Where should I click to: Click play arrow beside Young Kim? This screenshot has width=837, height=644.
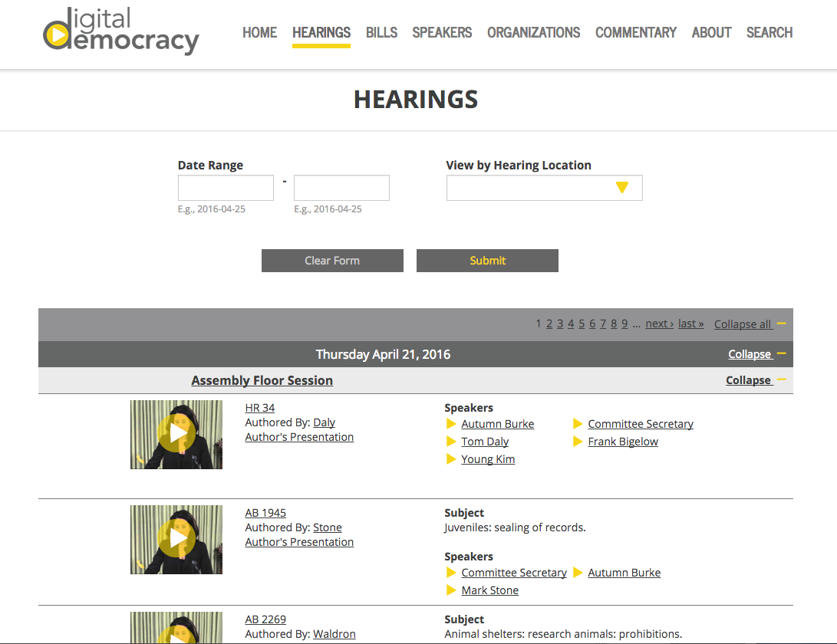[x=451, y=459]
